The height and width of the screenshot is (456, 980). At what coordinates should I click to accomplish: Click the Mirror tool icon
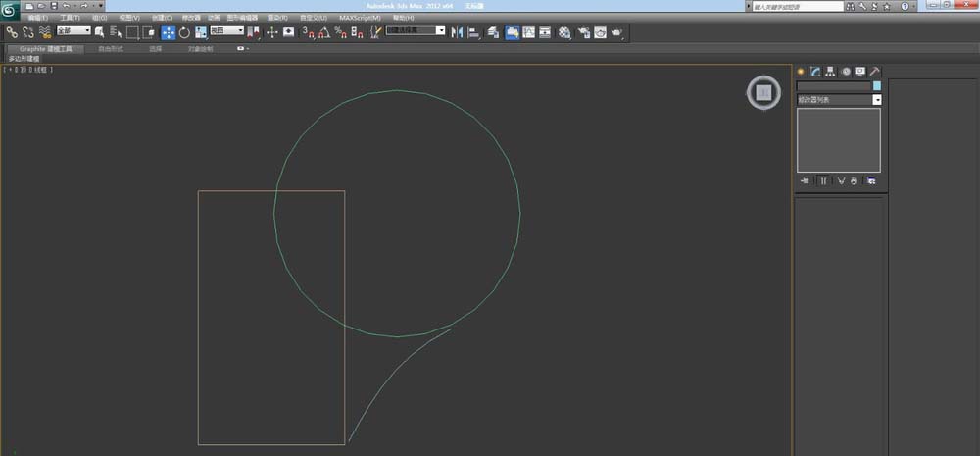(x=456, y=32)
